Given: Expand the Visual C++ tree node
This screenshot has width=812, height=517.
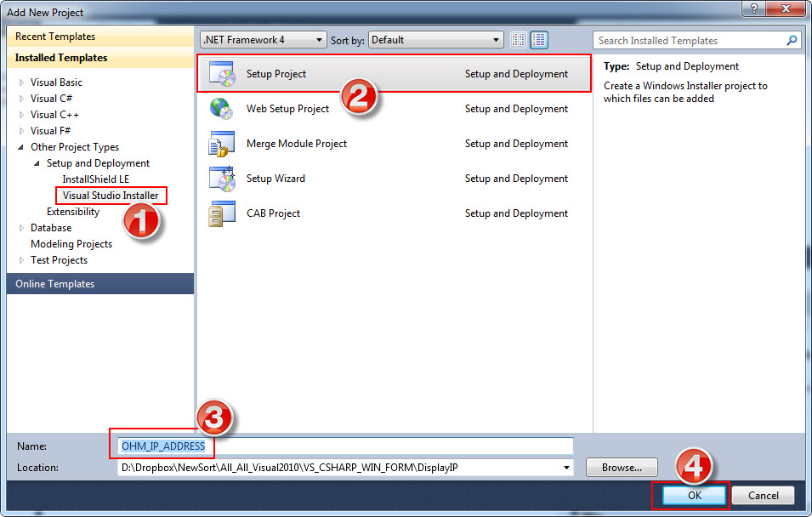Looking at the screenshot, I should tap(21, 115).
